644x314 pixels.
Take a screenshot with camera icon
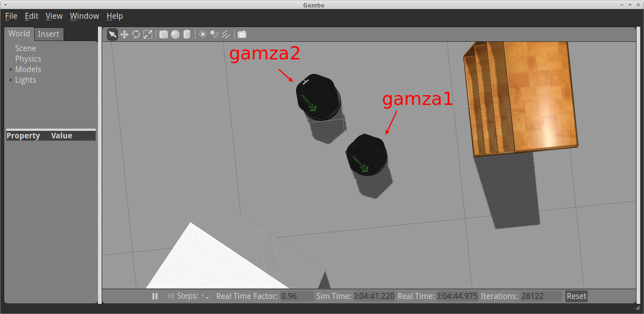242,35
